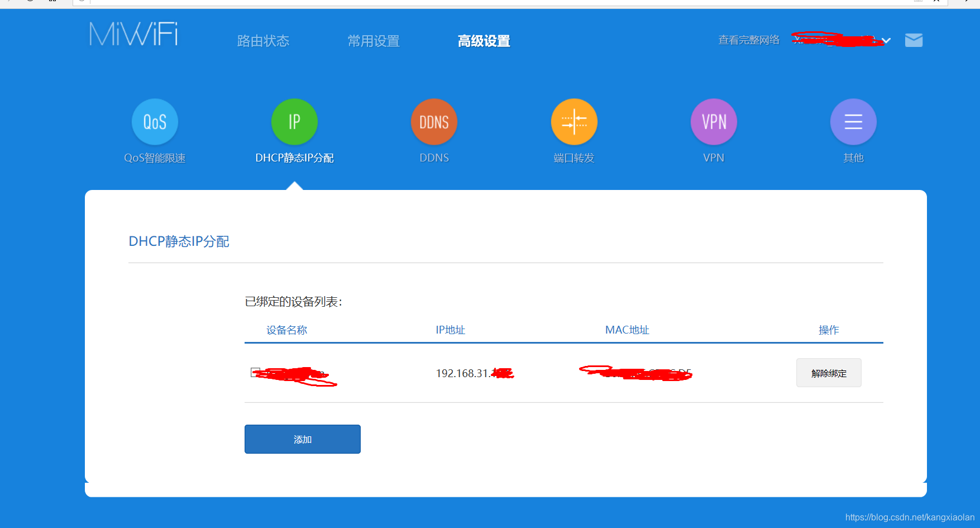The width and height of the screenshot is (980, 528).
Task: Click the 已绑定的设备列表 label
Action: (293, 302)
